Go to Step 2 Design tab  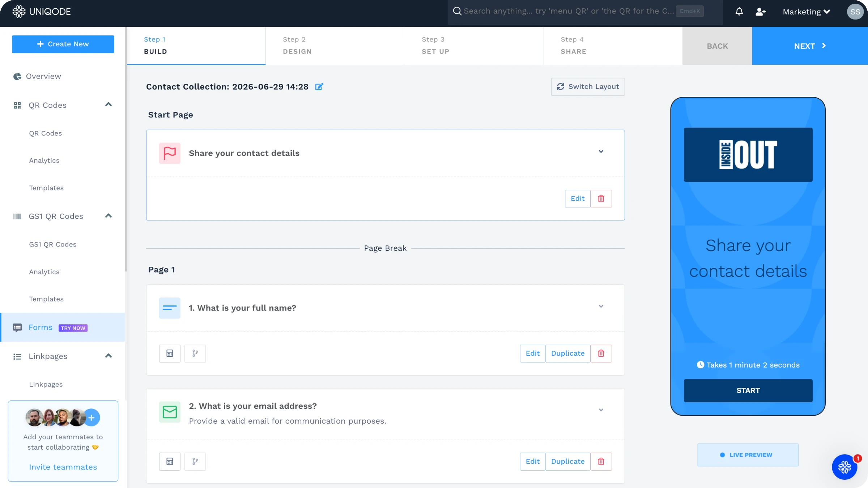[335, 46]
